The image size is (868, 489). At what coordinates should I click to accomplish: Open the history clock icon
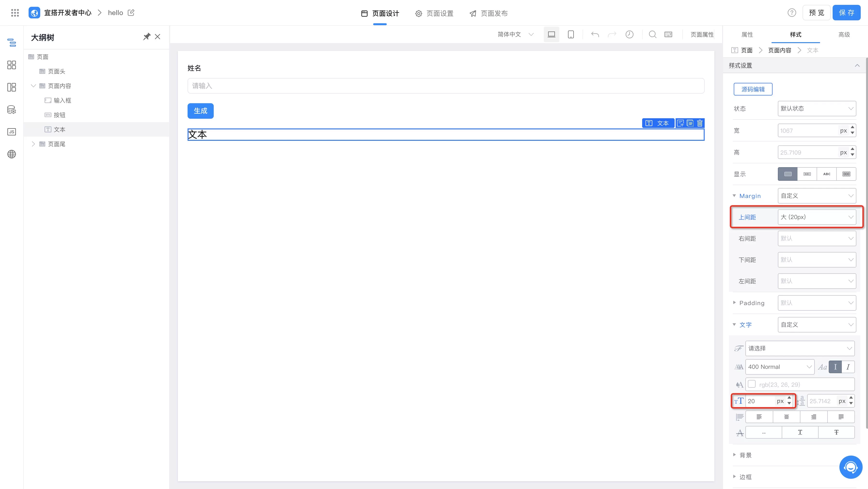click(629, 34)
